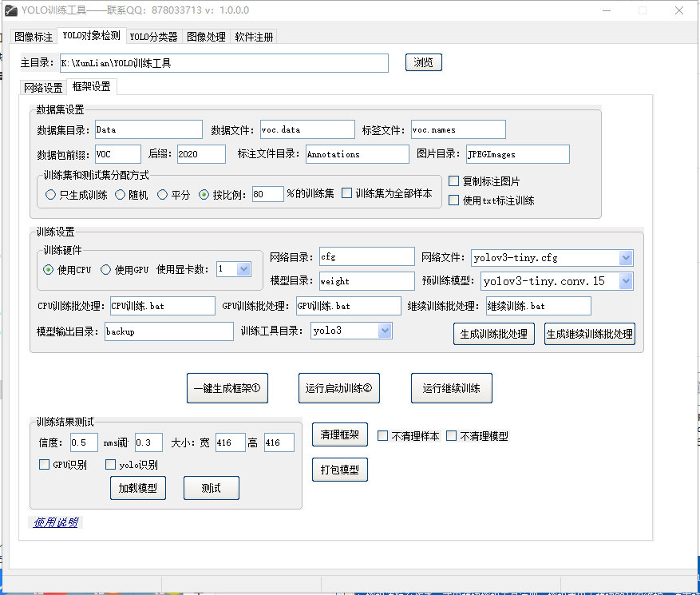Click the app icon in title bar
This screenshot has height=595, width=700.
[10, 10]
